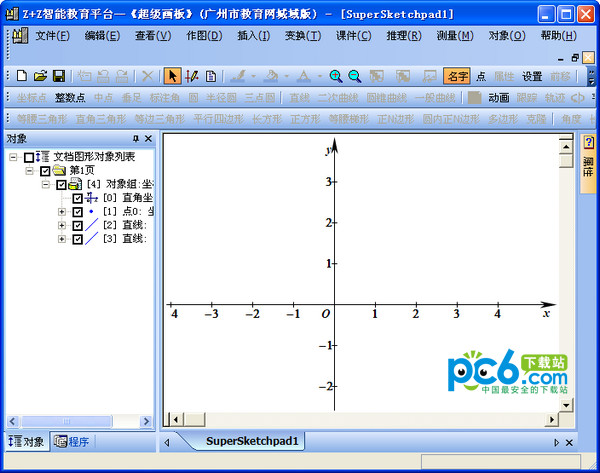This screenshot has height=473, width=600.
Task: Click the yellow question mark help icon
Action: point(589,142)
